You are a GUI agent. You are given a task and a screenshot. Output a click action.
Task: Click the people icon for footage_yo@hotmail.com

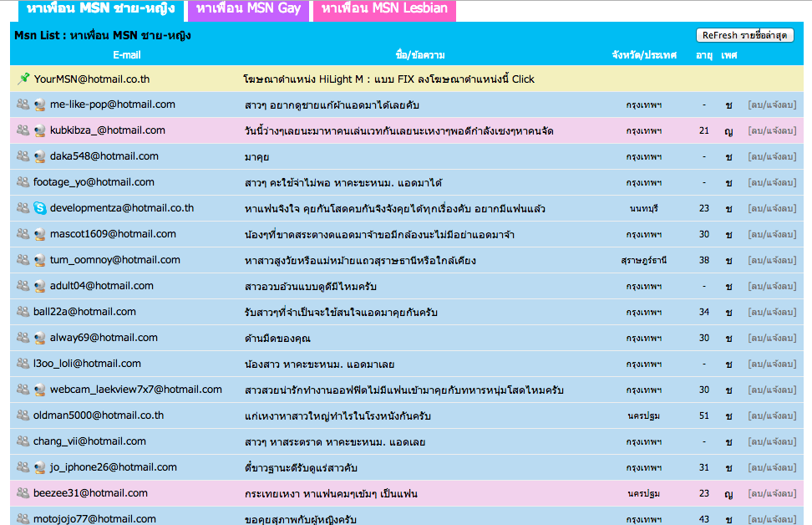[23, 182]
